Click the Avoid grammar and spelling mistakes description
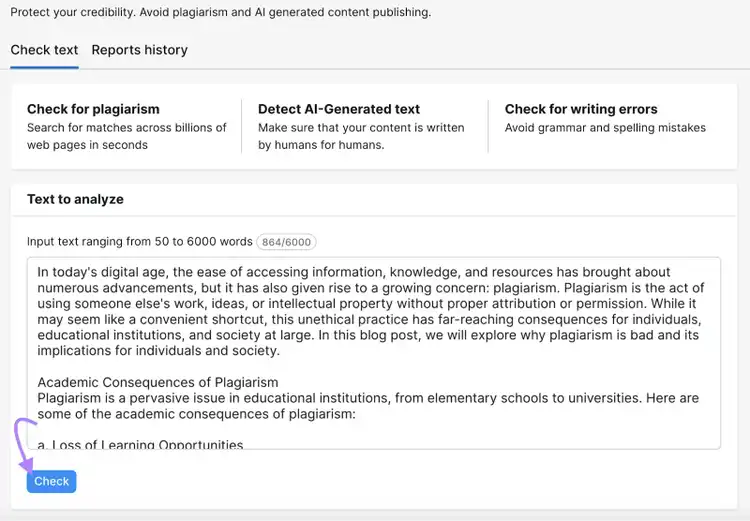 tap(605, 128)
